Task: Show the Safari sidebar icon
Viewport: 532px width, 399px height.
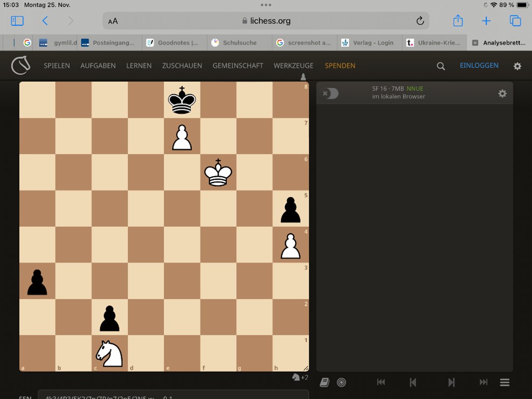Action: click(x=17, y=20)
